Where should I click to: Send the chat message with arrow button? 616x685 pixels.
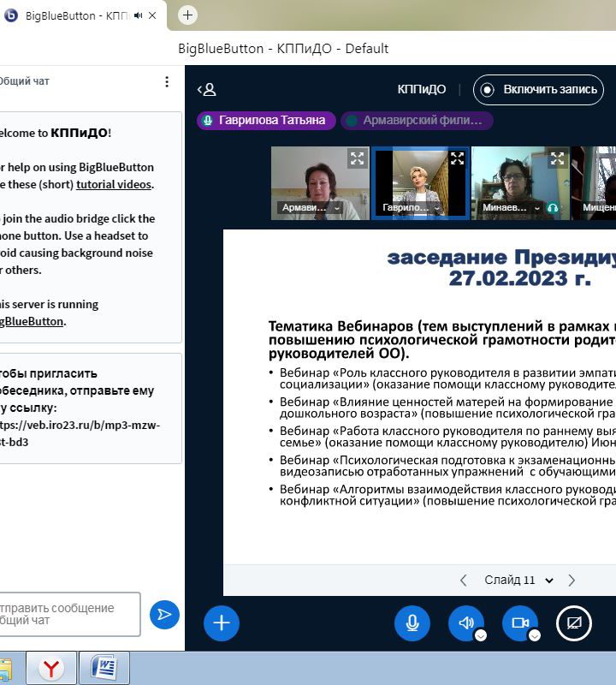[x=164, y=614]
